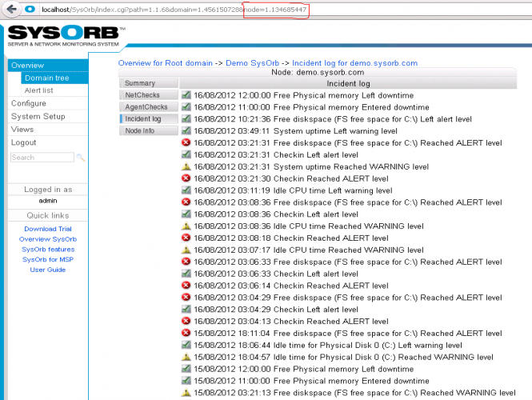532x400 pixels.
Task: Open Overview SysOrb quick link
Action: (x=48, y=239)
